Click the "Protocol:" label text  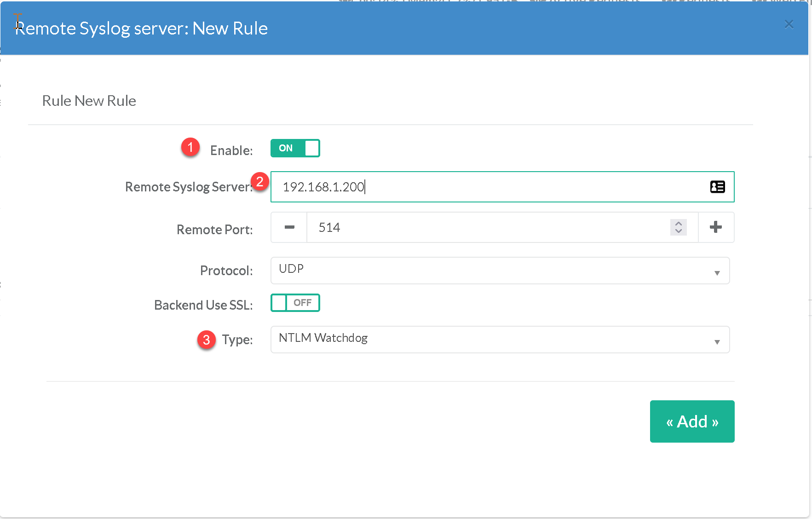[x=226, y=271]
